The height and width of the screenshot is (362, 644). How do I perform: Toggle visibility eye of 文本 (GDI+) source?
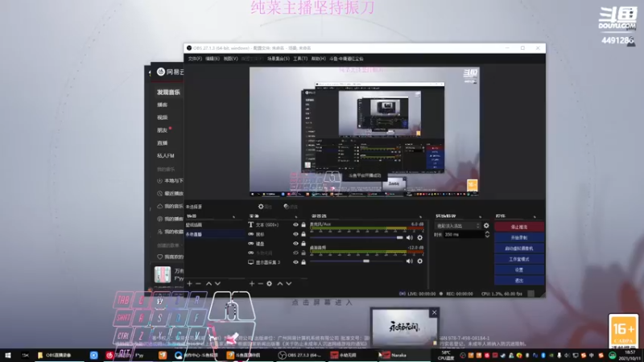point(295,225)
